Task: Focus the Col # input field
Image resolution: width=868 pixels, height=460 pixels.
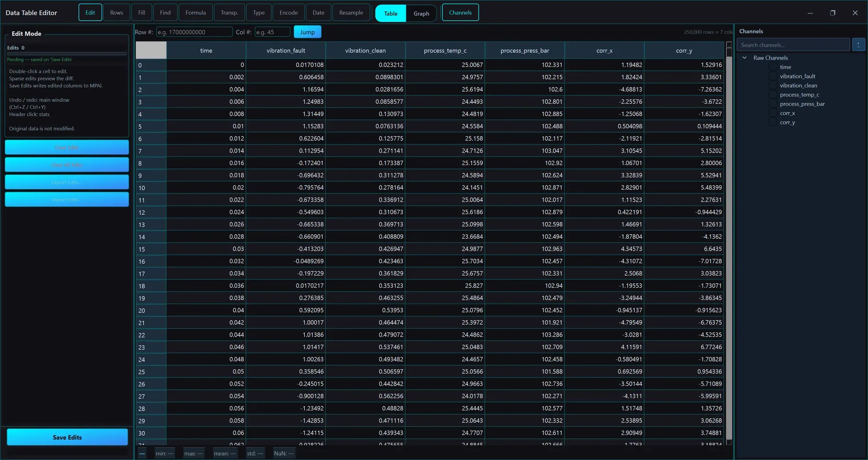Action: 272,32
